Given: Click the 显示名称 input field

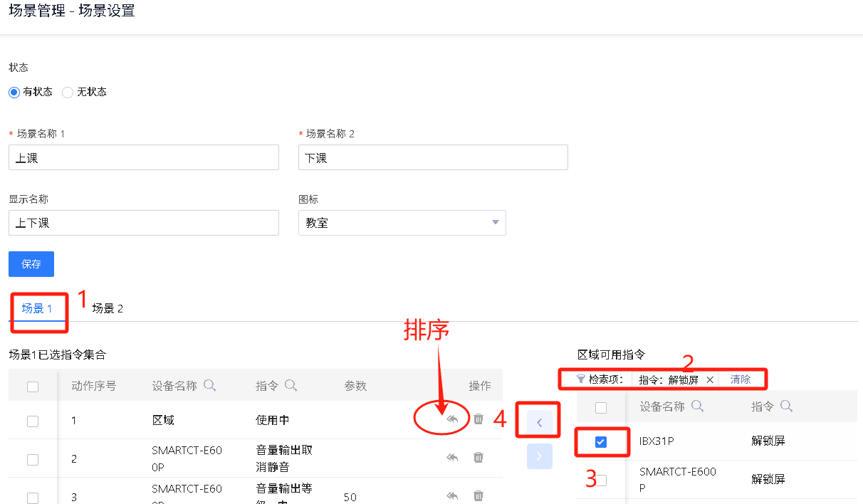Looking at the screenshot, I should (143, 223).
